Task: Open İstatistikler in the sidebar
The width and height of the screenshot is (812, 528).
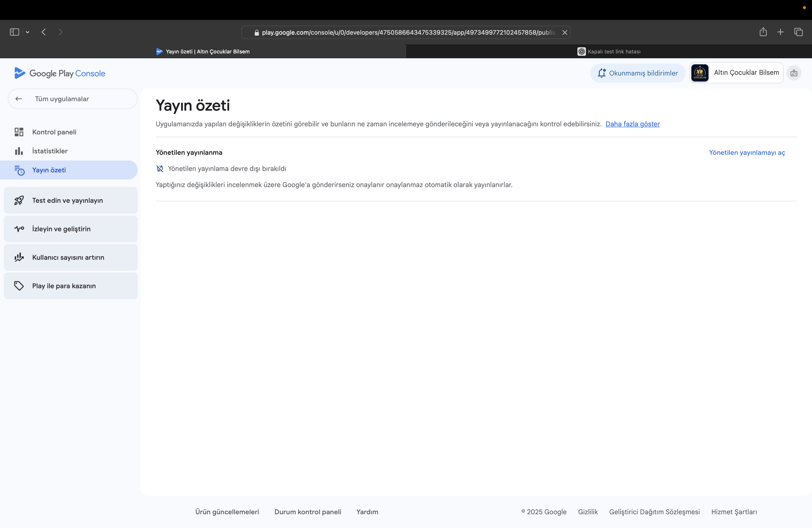Action: (x=50, y=151)
